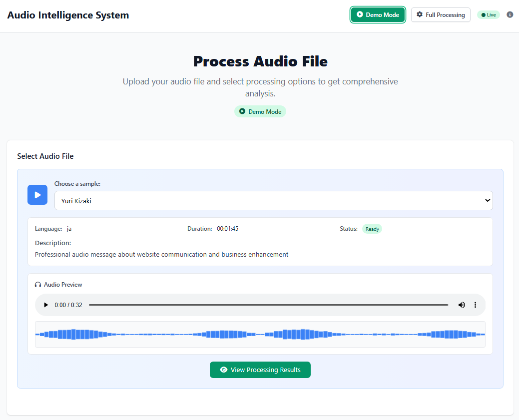This screenshot has width=519, height=420.
Task: Play the audio preview
Action: 46,305
